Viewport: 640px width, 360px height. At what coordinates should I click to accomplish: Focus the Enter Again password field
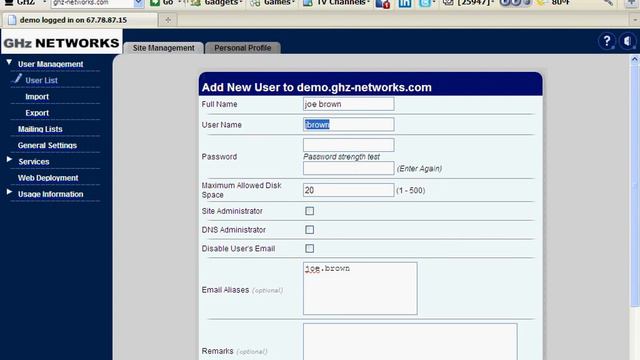[349, 168]
